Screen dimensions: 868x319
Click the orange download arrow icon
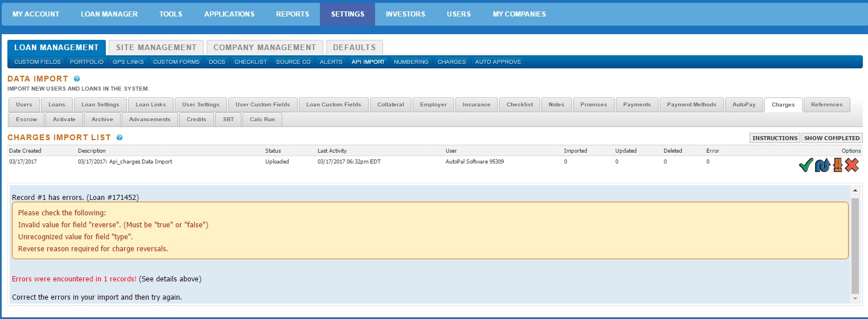(837, 166)
